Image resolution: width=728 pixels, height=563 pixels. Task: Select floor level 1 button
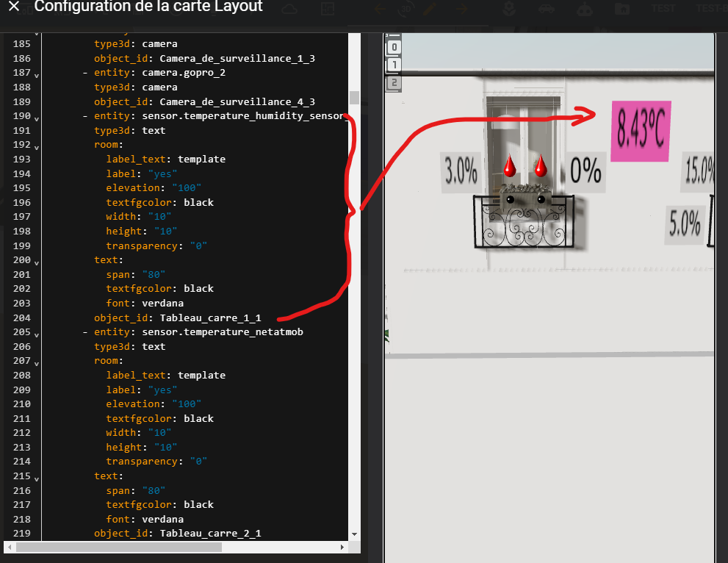tap(394, 65)
